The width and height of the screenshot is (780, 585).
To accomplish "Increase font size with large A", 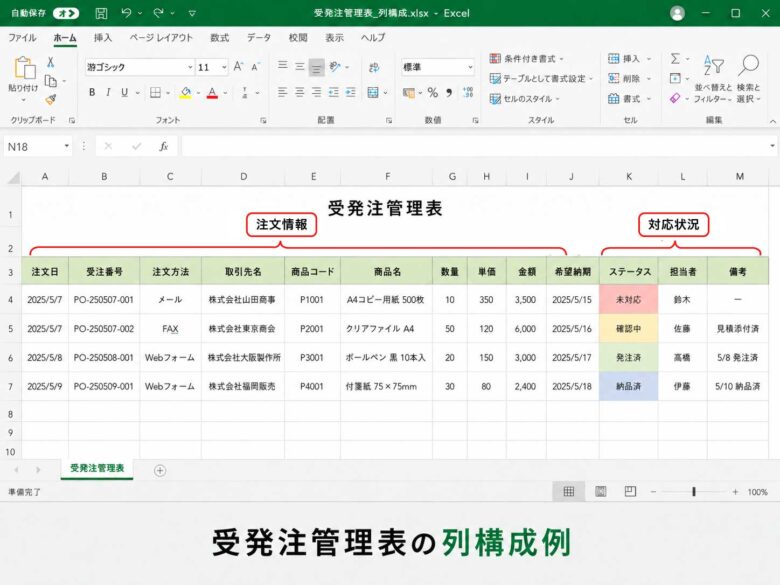I will click(x=238, y=66).
